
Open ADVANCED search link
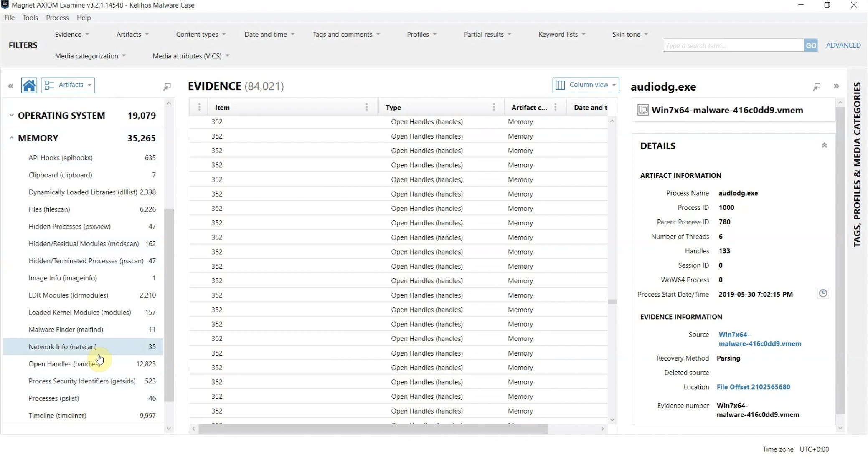[x=843, y=45]
